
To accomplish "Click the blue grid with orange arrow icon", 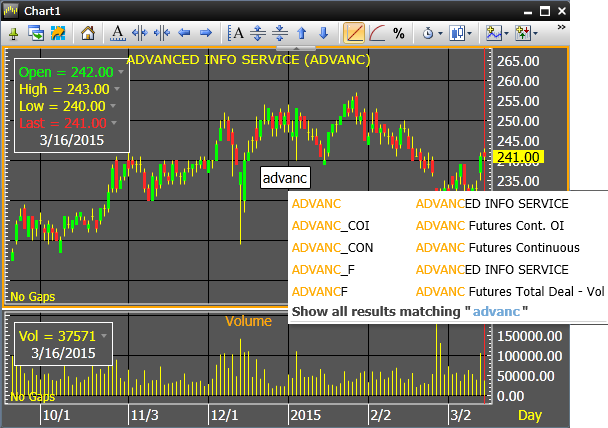I will (58, 33).
